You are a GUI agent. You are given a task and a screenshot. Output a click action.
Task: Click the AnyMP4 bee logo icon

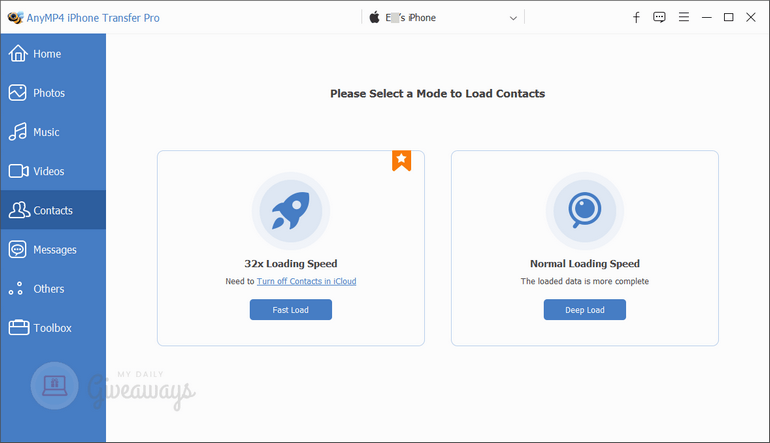click(15, 18)
